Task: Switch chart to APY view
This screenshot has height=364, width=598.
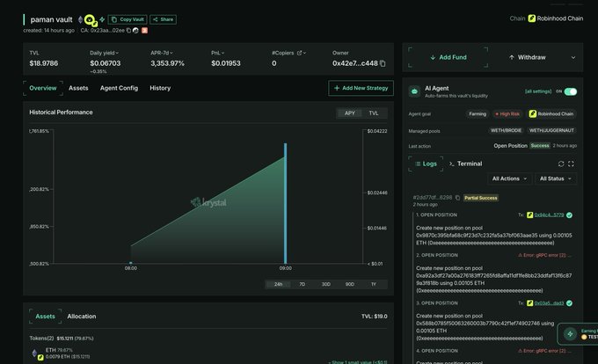Action: [350, 113]
